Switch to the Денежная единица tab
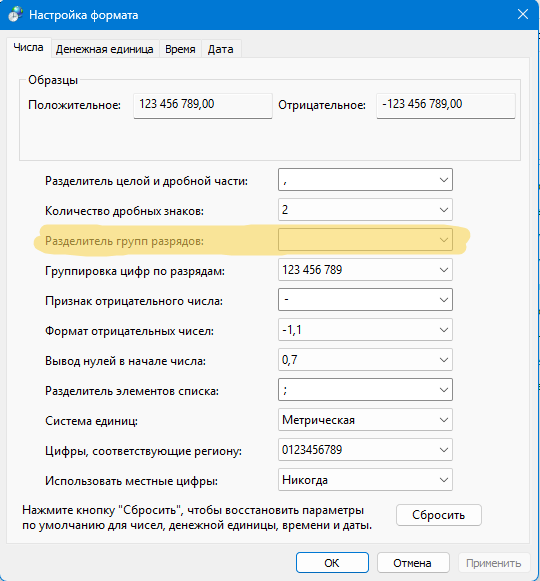The height and width of the screenshot is (581, 540). click(x=105, y=49)
